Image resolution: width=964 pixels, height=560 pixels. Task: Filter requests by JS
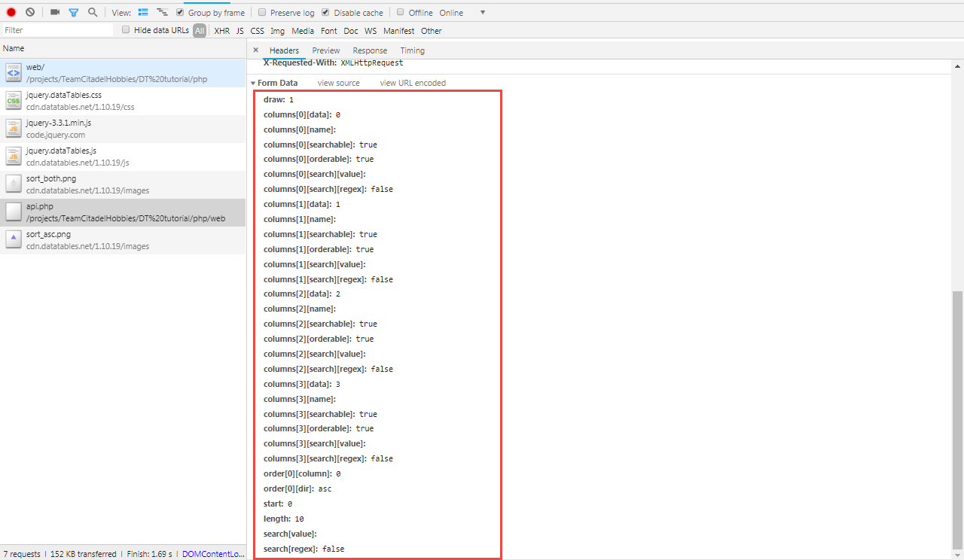coord(240,31)
